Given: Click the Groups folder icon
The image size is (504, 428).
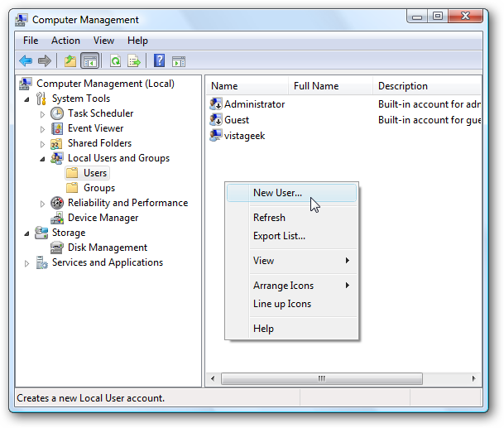Looking at the screenshot, I should pos(72,188).
